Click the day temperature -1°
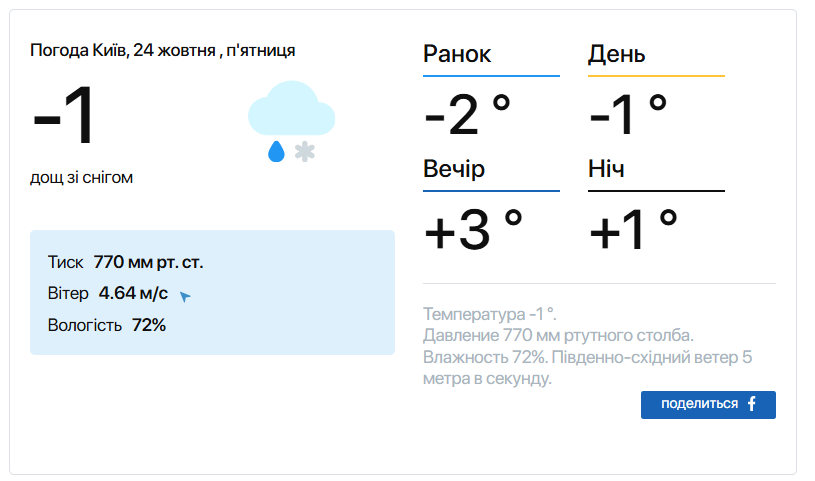Viewport: 815px width, 481px height. pos(628,114)
